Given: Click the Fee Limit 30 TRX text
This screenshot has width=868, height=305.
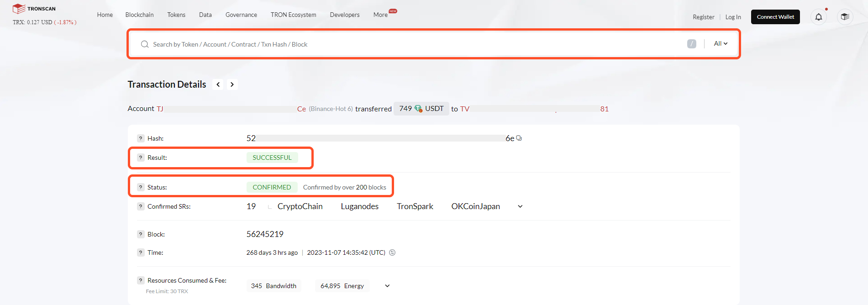Looking at the screenshot, I should (x=167, y=291).
